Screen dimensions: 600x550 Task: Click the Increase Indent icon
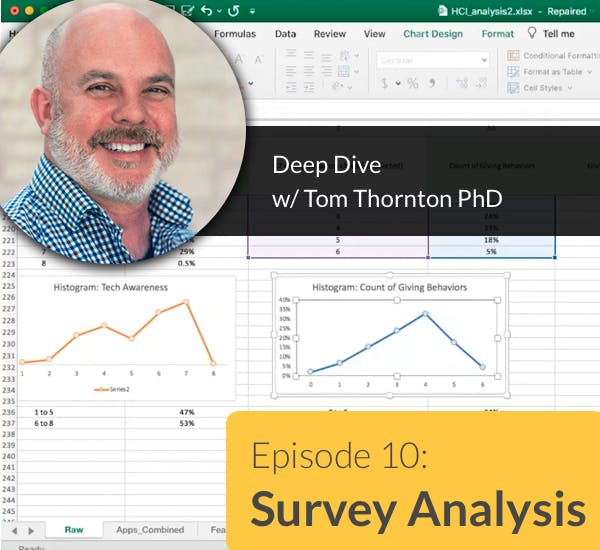click(x=308, y=88)
